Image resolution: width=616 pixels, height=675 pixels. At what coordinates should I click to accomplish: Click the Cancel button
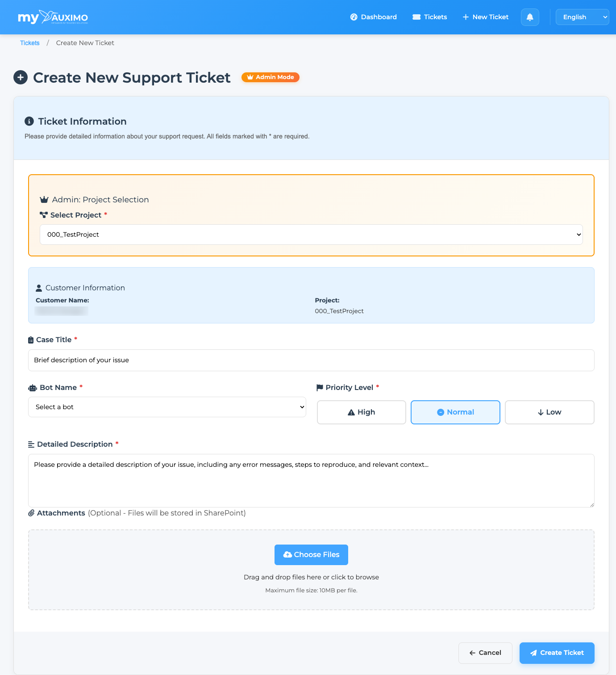coord(485,653)
